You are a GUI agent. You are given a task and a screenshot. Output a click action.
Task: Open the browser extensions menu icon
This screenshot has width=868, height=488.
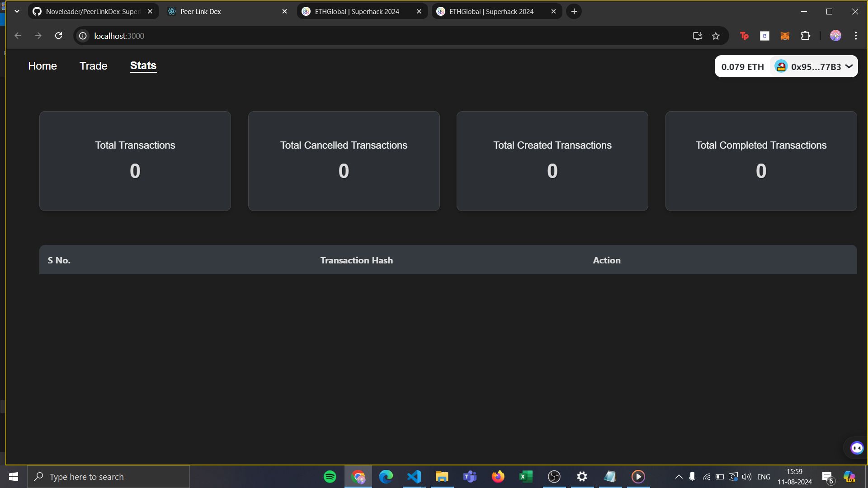[806, 36]
